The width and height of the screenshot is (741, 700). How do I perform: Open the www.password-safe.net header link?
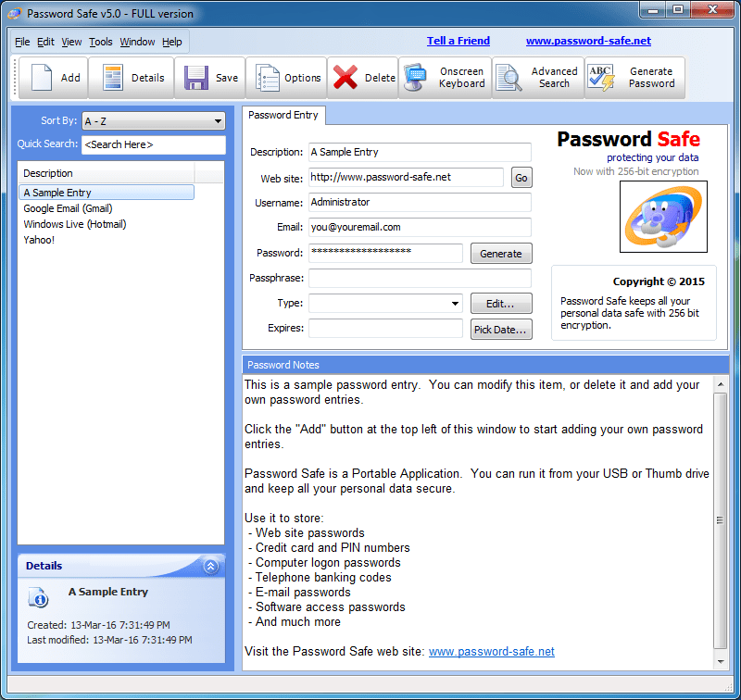[588, 41]
